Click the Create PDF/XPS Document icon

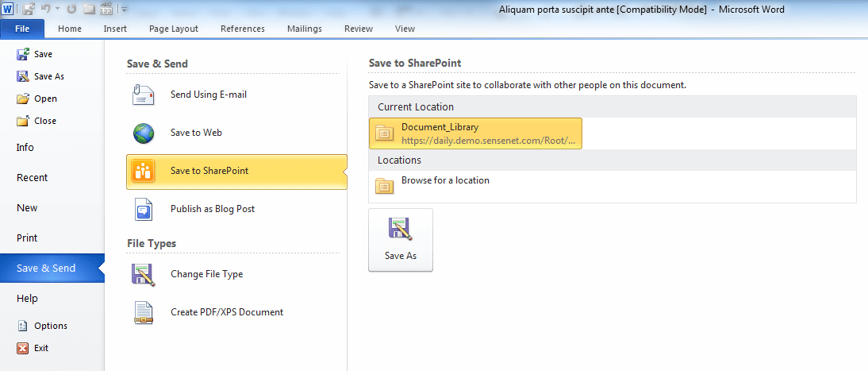pos(144,313)
